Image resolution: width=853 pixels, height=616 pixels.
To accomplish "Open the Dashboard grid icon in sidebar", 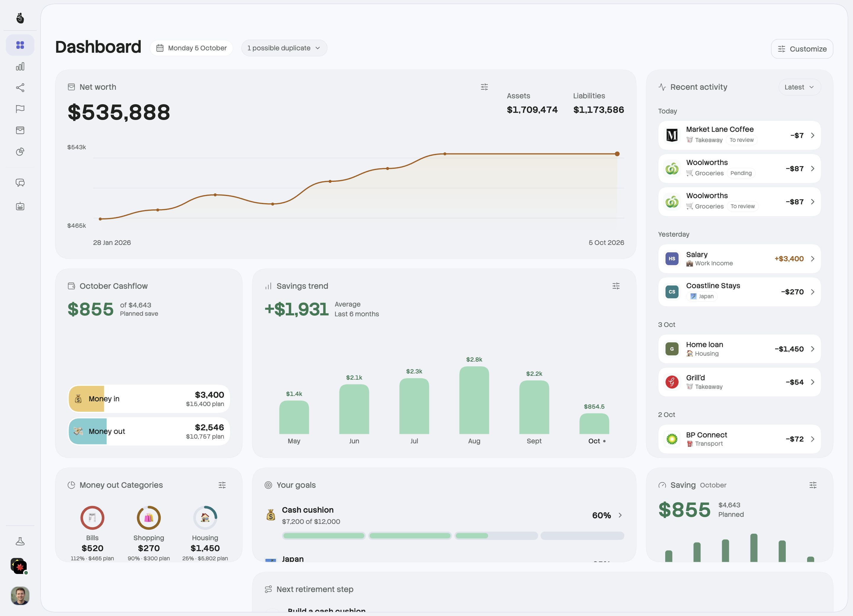I will pyautogui.click(x=20, y=45).
